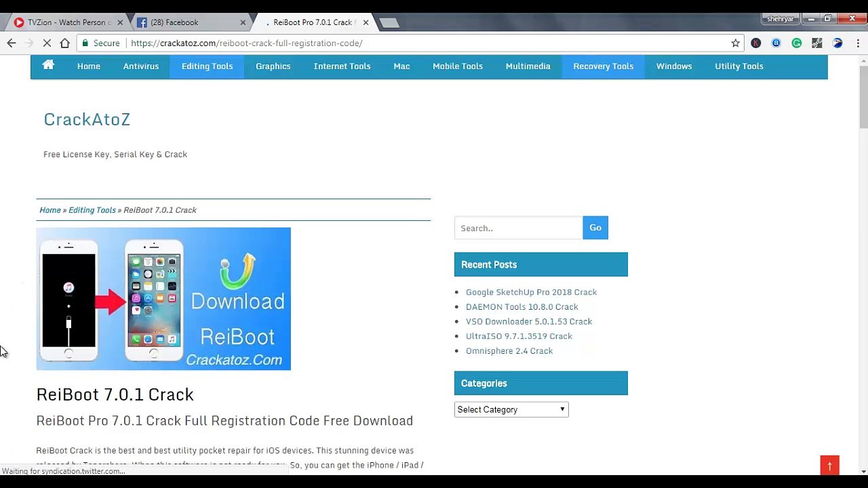The width and height of the screenshot is (868, 488).
Task: Click the Go search button
Action: pyautogui.click(x=595, y=228)
